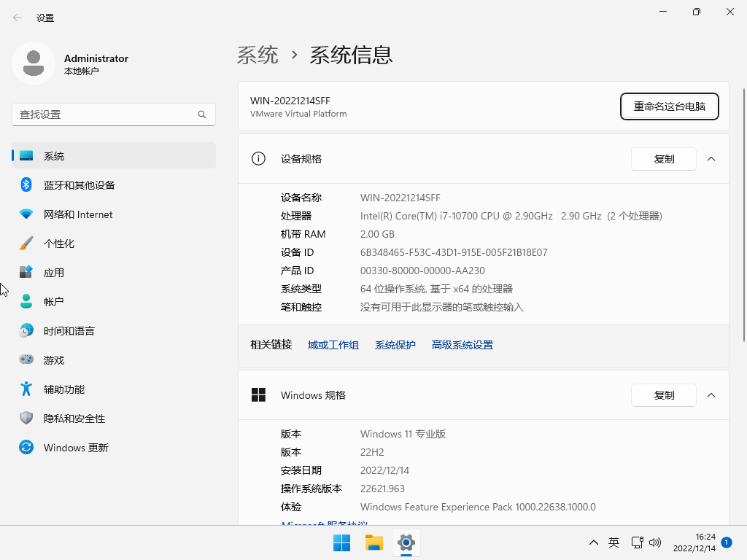Select 网络和 Internet from sidebar
The width and height of the screenshot is (747, 560).
coord(77,214)
